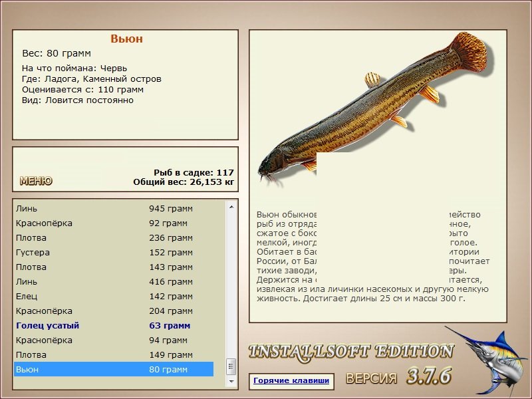Click the На что поймана: Червь line
The width and height of the screenshot is (532, 399).
point(74,68)
